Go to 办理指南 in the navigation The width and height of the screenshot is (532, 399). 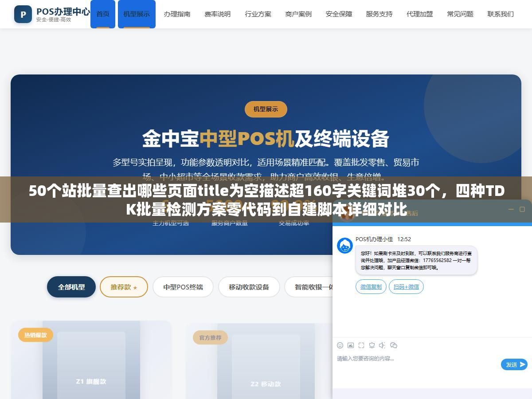tap(177, 14)
